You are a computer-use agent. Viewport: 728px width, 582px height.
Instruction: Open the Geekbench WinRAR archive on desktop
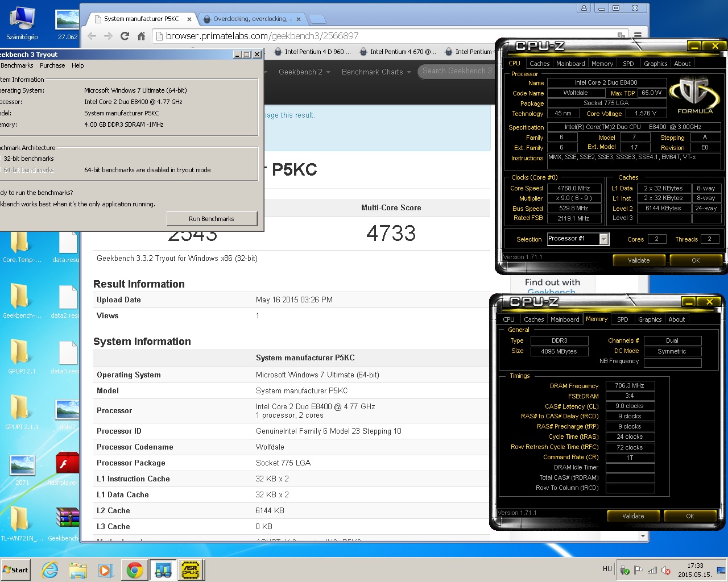click(x=65, y=524)
